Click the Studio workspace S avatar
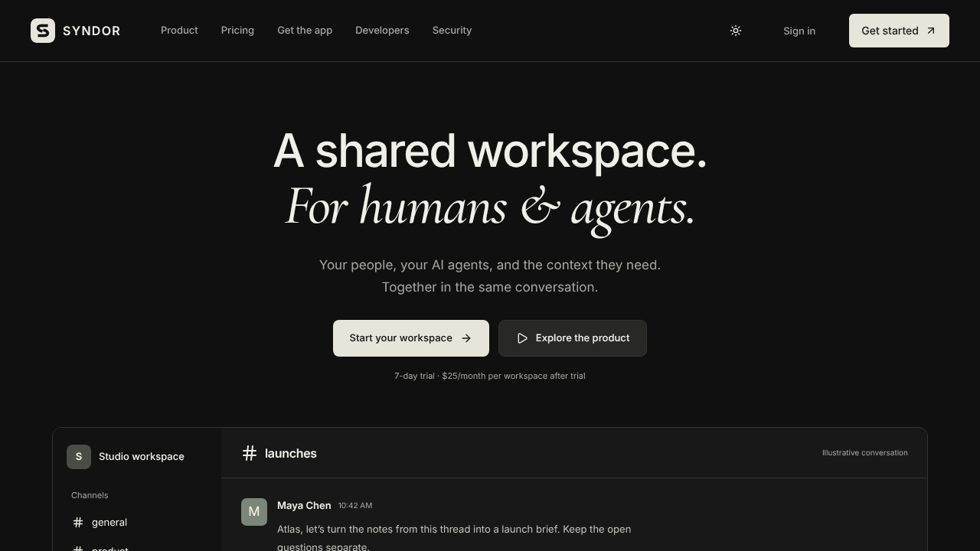Viewport: 980px width, 551px height. pos(79,457)
